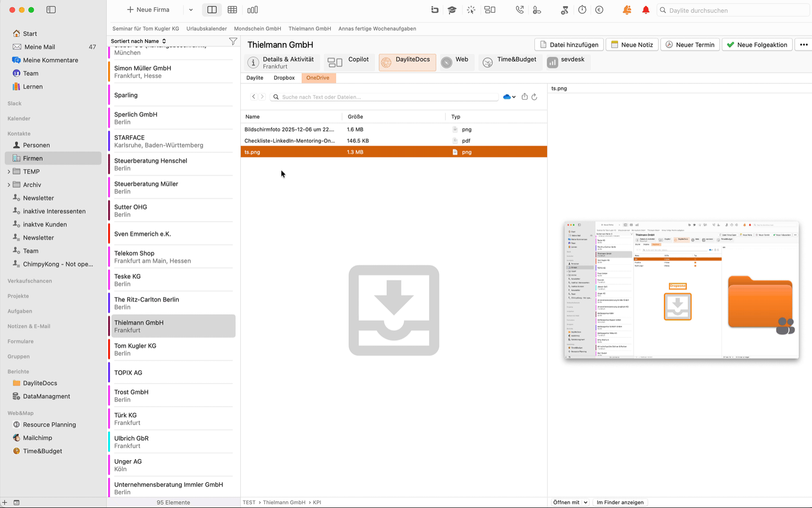Click the Neue Firma button
Viewport: 812px width, 508px height.
pos(148,10)
